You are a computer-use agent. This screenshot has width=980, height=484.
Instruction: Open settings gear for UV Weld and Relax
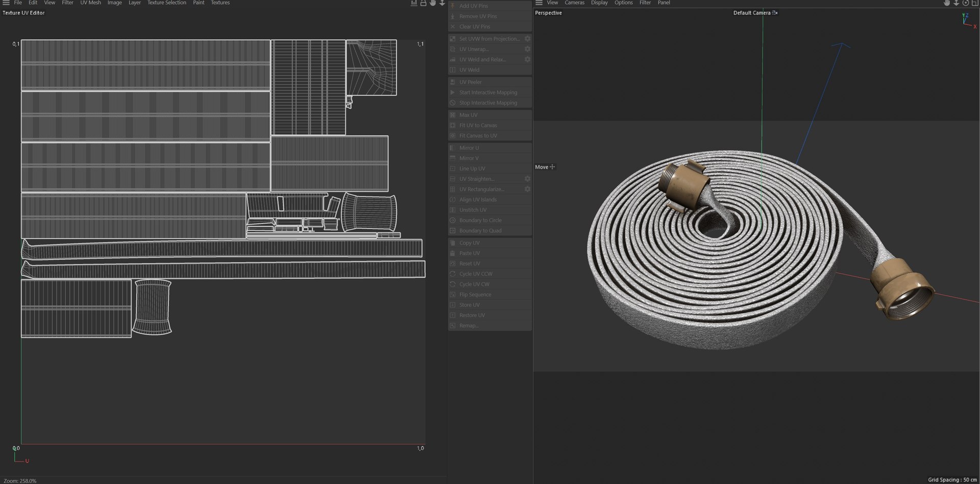click(x=527, y=59)
